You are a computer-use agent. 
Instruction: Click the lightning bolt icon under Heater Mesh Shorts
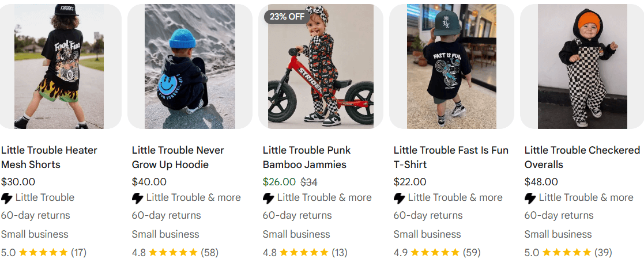pyautogui.click(x=6, y=199)
